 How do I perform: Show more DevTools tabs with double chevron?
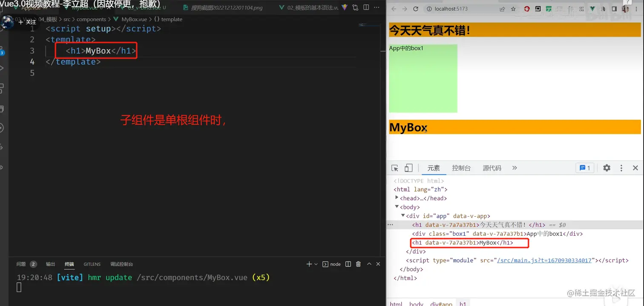coord(515,168)
